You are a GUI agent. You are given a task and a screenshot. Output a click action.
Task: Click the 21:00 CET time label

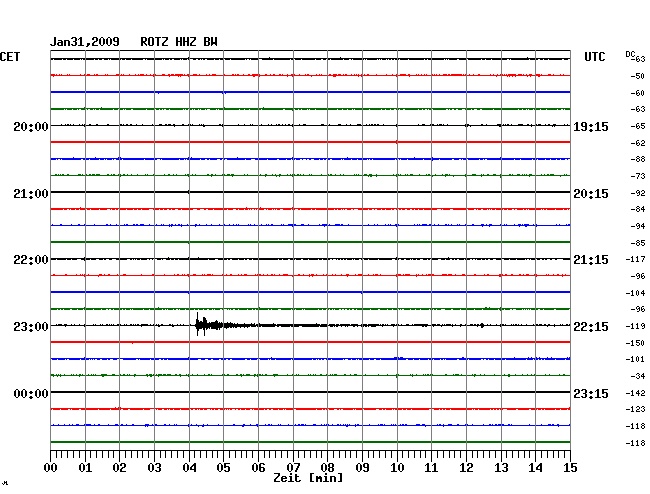(x=31, y=194)
